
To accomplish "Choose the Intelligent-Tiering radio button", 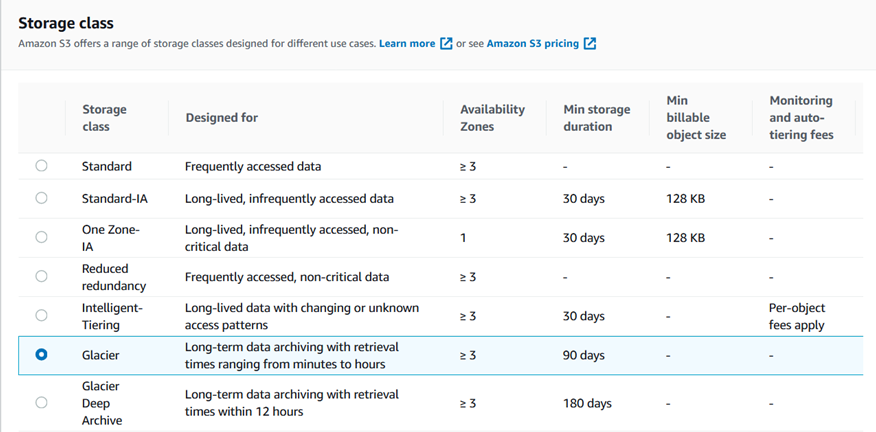I will [x=41, y=316].
